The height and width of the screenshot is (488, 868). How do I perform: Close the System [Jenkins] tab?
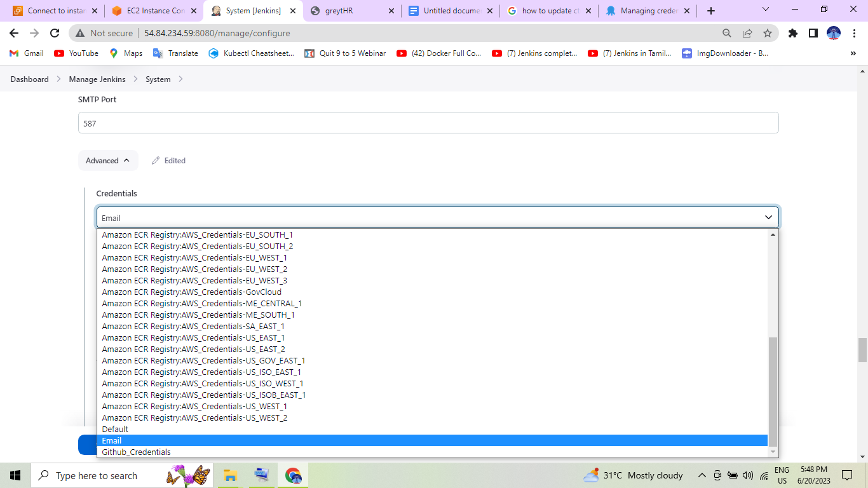click(292, 11)
